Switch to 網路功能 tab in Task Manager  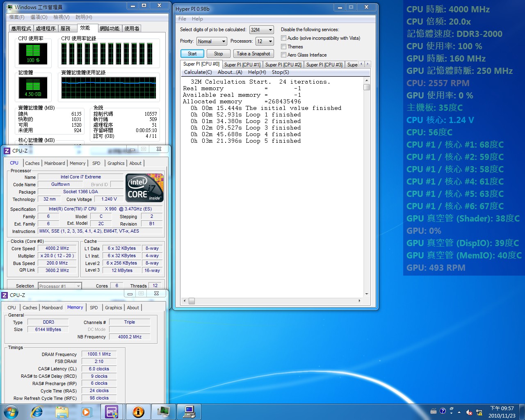pos(110,28)
